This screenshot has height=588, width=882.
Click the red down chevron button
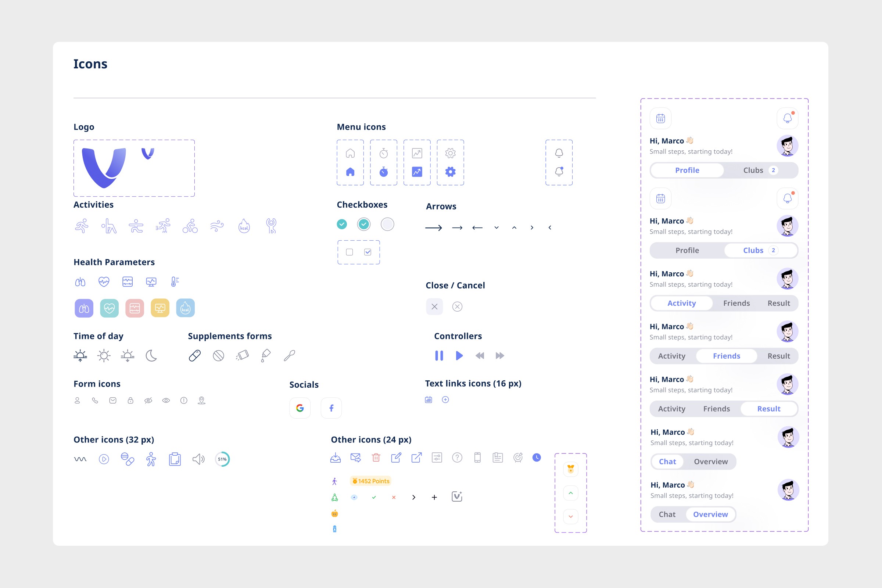570,517
